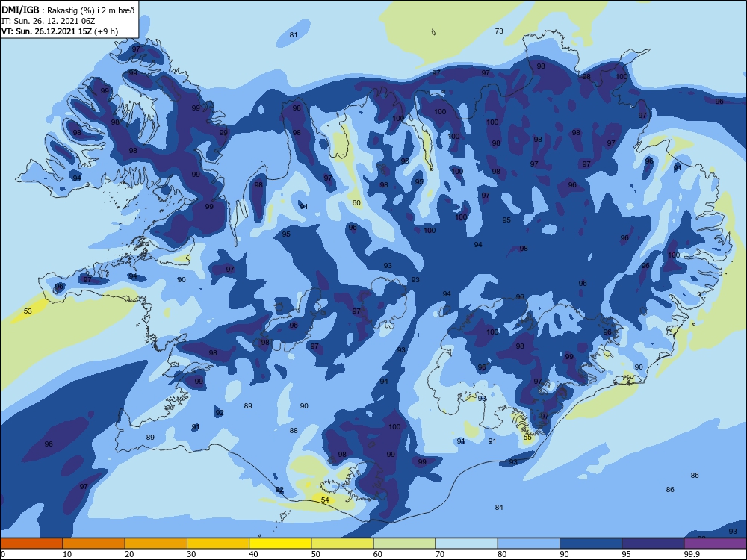Click the '(+9 h)' forecast offset text

(106, 31)
